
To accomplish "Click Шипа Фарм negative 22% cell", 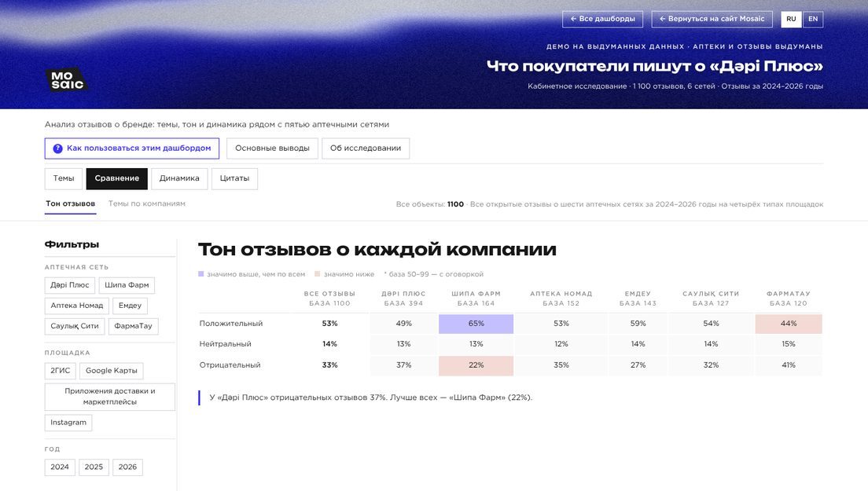I will [x=476, y=365].
